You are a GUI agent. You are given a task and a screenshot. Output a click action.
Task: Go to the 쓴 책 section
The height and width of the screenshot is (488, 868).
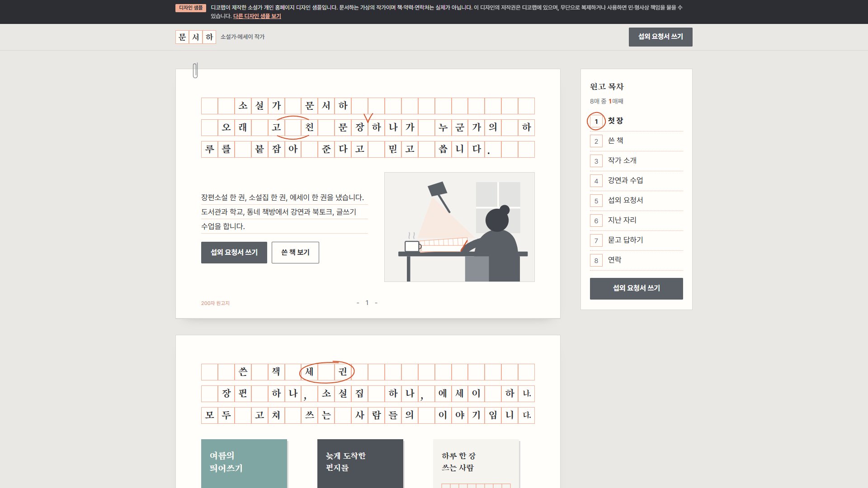pos(637,141)
